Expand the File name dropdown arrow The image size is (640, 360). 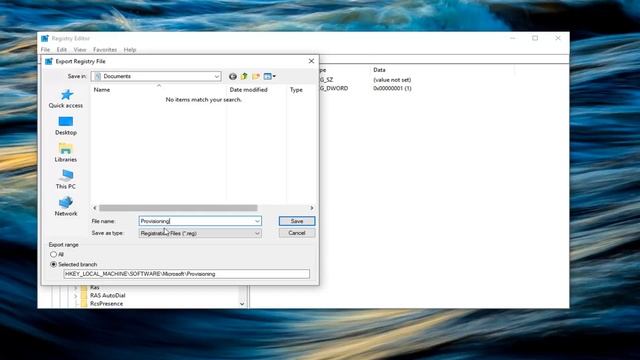[x=257, y=221]
